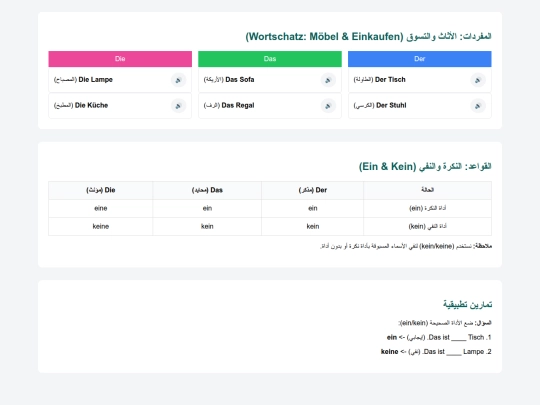Click the Wortschatz: Möbel & Einkaufen heading
The height and width of the screenshot is (405, 540).
pos(368,37)
